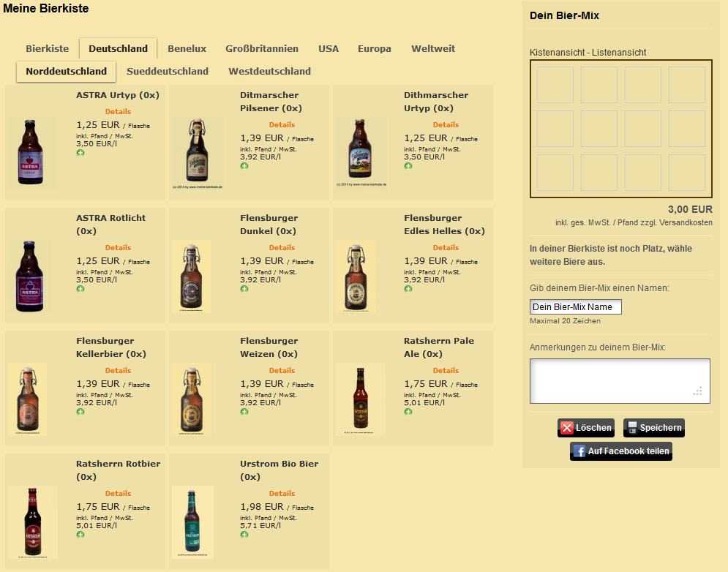This screenshot has height=572, width=728.
Task: Click the Urstrom Bio Bier (0x) title
Action: coord(279,470)
